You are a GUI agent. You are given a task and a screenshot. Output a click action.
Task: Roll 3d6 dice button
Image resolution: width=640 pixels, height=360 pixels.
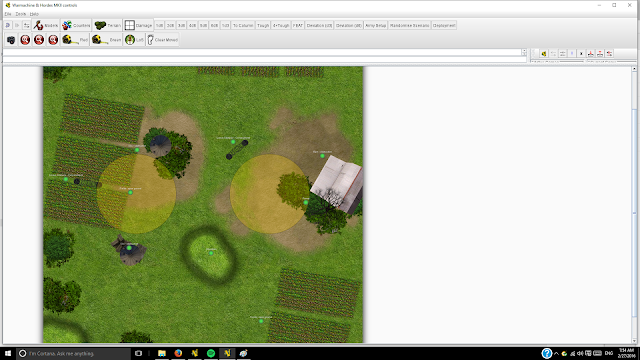click(181, 25)
